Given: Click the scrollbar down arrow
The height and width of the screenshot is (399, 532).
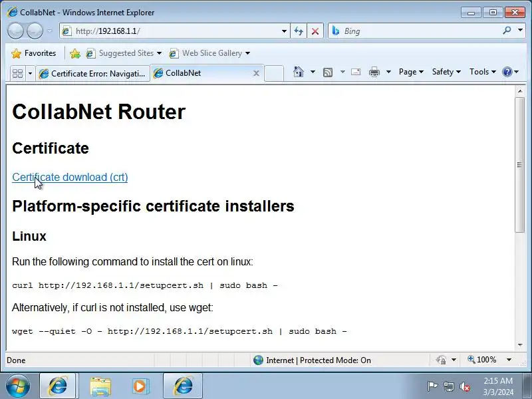Looking at the screenshot, I should [520, 345].
